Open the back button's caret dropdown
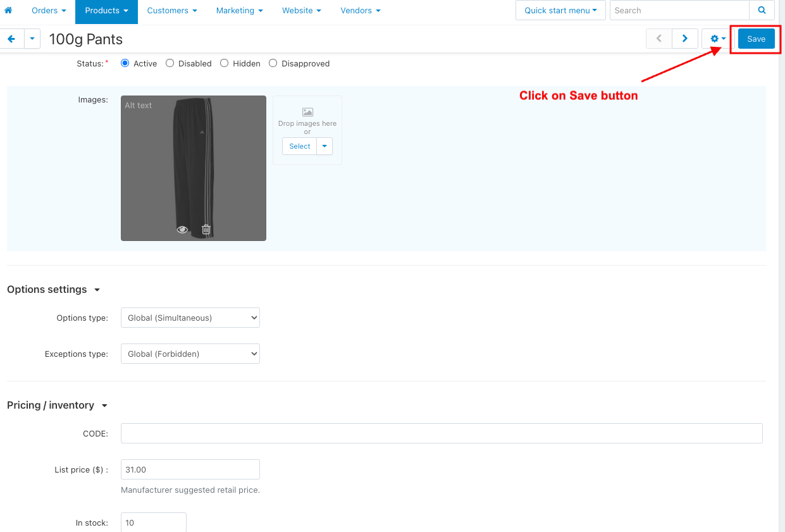Screen dimensions: 785x532 pos(32,39)
